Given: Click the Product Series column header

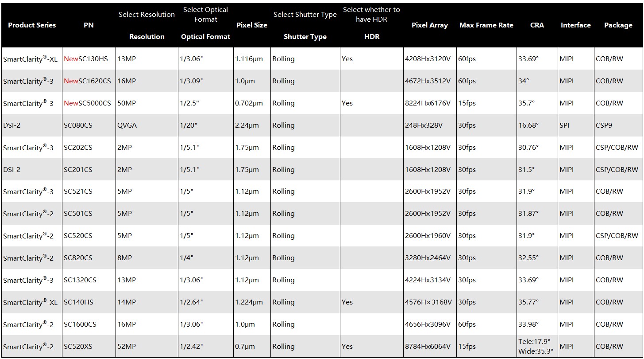Looking at the screenshot, I should [x=32, y=25].
